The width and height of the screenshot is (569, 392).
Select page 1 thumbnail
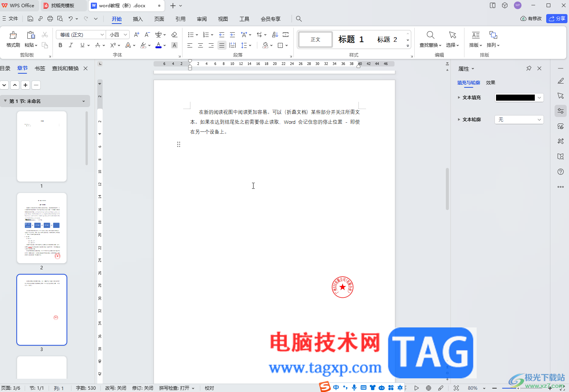[x=42, y=146]
